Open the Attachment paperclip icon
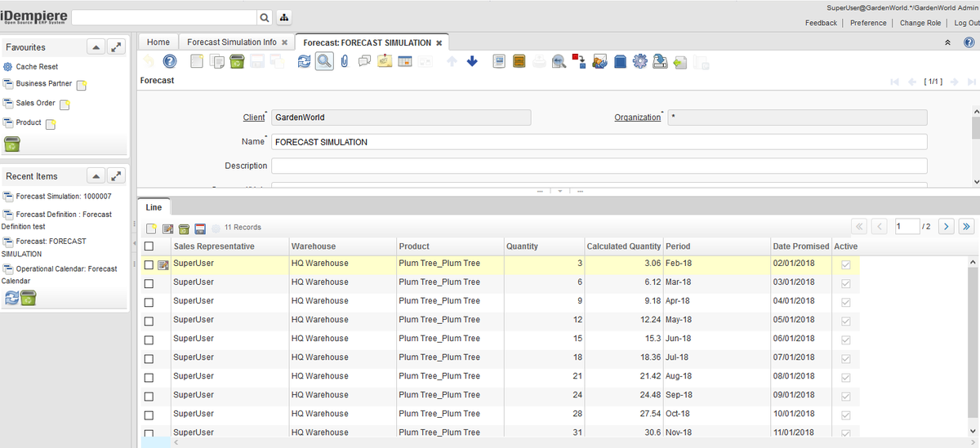 [345, 61]
